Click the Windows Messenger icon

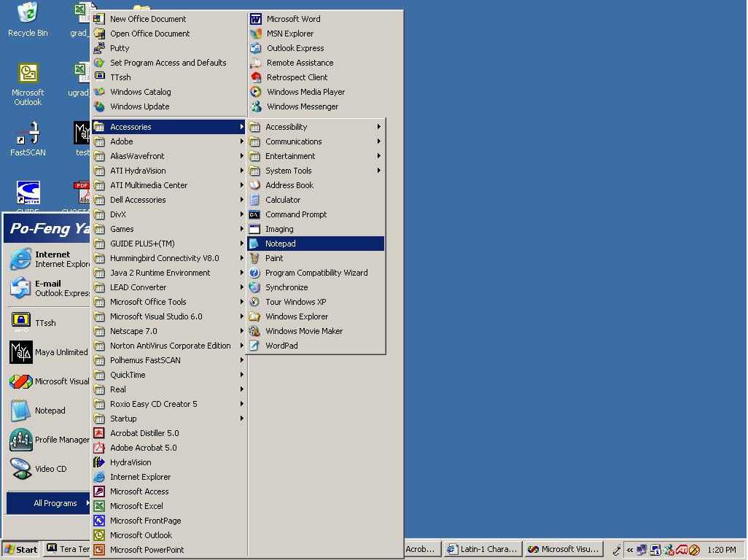(x=256, y=106)
